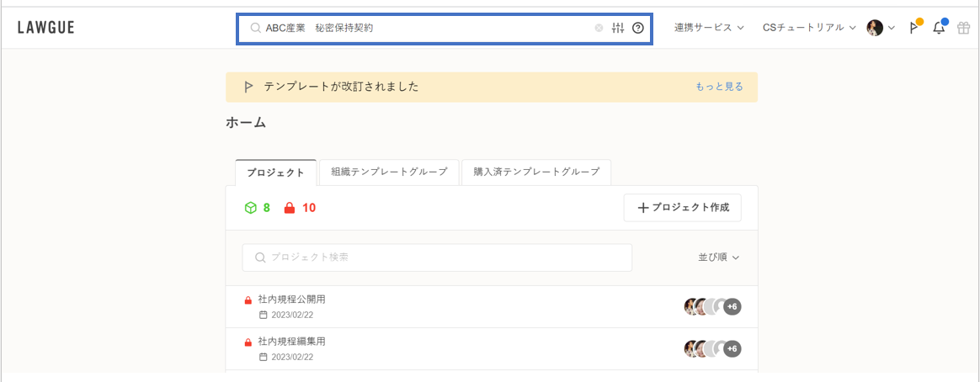Image resolution: width=980 pixels, height=382 pixels.
Task: Clear the search text with the x icon
Action: [x=599, y=28]
